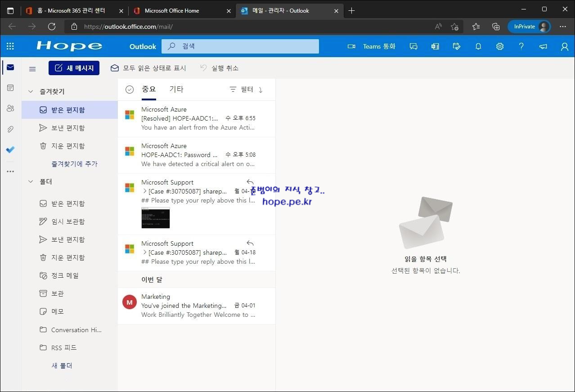This screenshot has height=392, width=575.
Task: Click the 검색 search box
Action: tap(240, 46)
